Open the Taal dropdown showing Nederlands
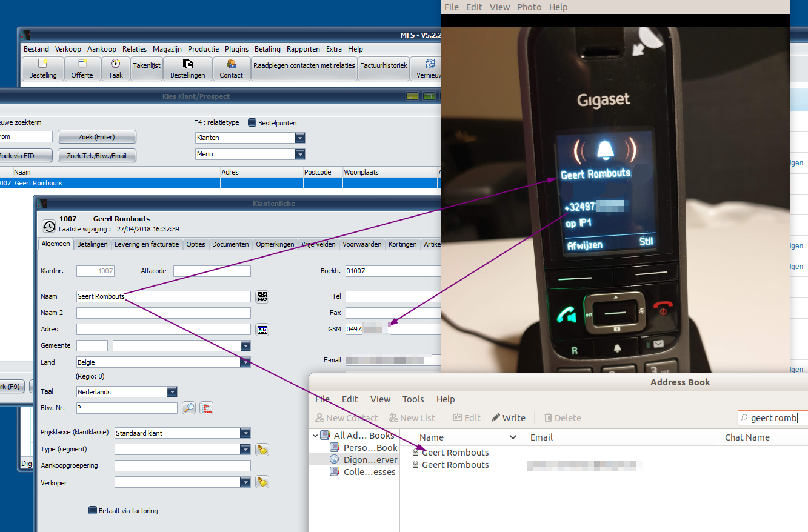The image size is (808, 532). [172, 392]
